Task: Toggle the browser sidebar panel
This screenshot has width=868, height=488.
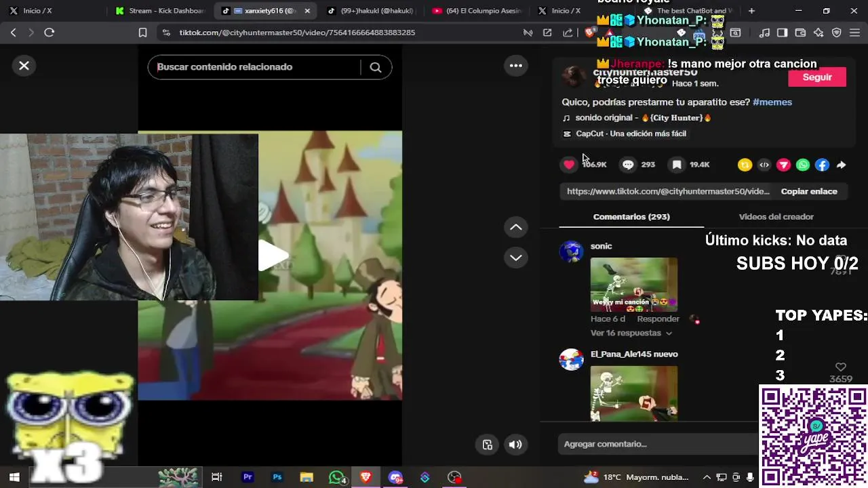Action: pyautogui.click(x=782, y=33)
